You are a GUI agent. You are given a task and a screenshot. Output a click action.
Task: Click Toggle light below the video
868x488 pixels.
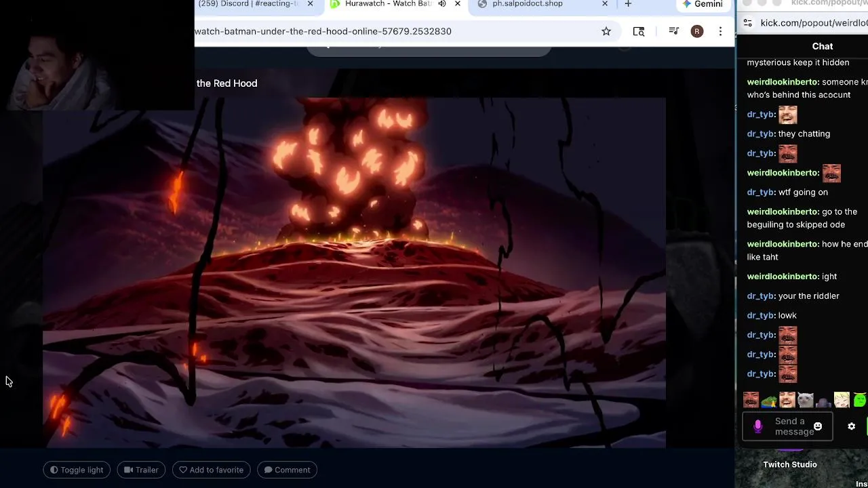coord(77,470)
